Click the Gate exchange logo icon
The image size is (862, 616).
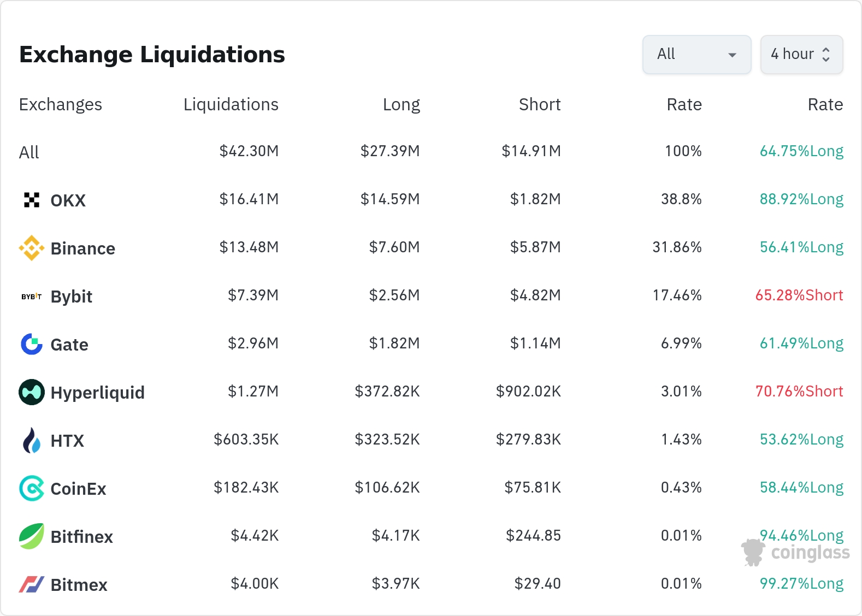pyautogui.click(x=32, y=344)
